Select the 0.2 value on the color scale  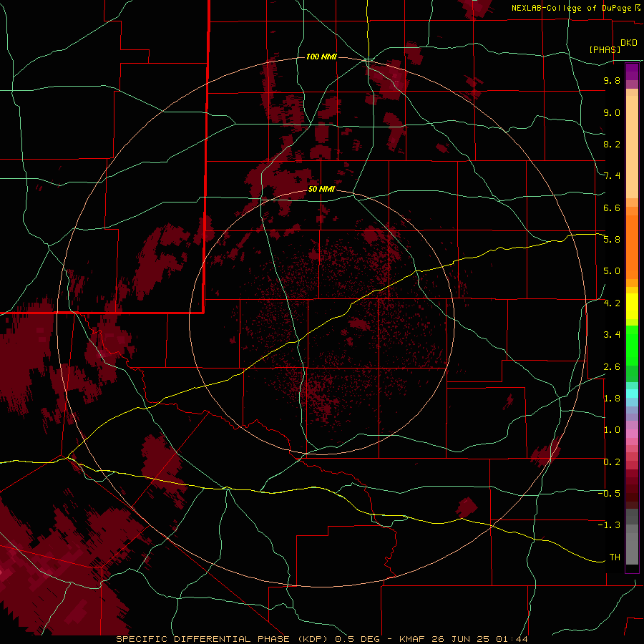612,462
